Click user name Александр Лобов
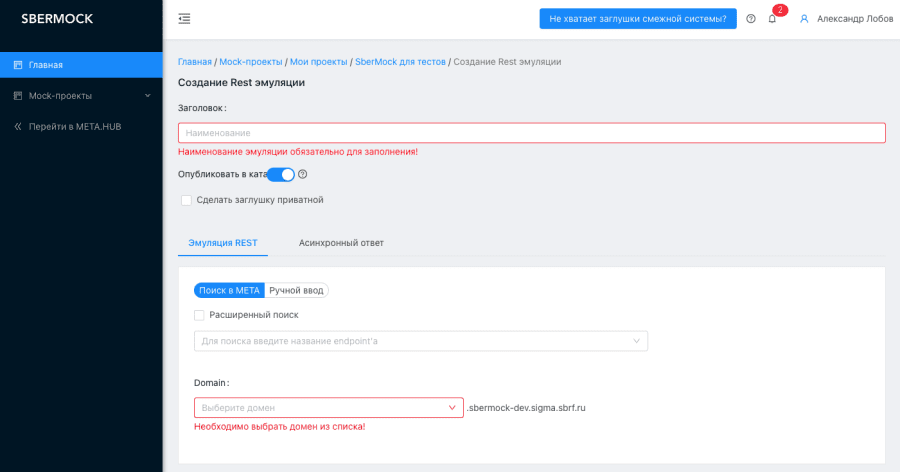 tap(855, 19)
